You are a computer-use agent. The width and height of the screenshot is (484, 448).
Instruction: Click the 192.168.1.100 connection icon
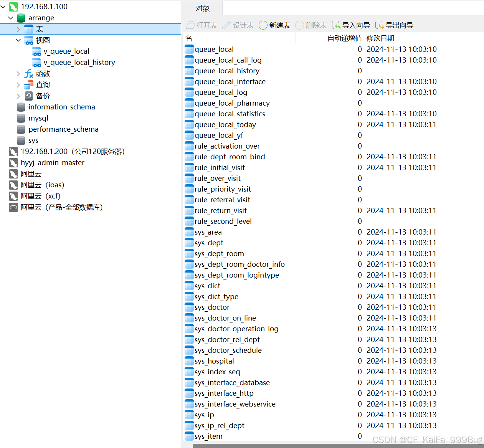[13, 7]
